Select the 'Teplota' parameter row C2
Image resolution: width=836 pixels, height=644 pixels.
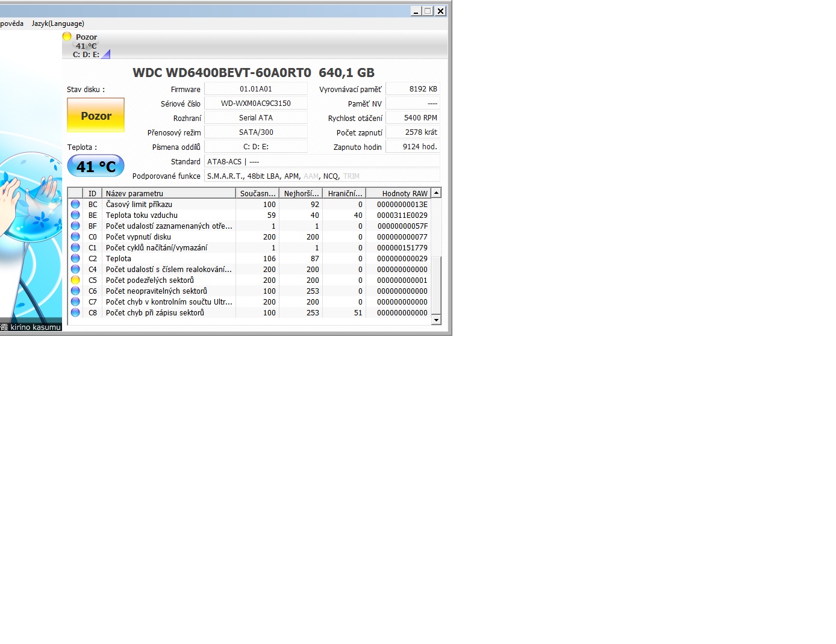(x=250, y=258)
